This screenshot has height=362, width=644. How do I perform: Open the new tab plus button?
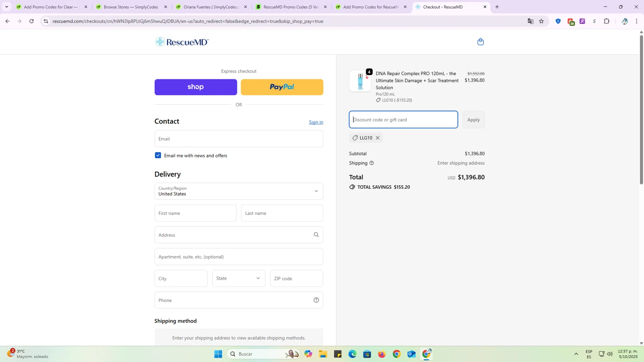pos(497,7)
